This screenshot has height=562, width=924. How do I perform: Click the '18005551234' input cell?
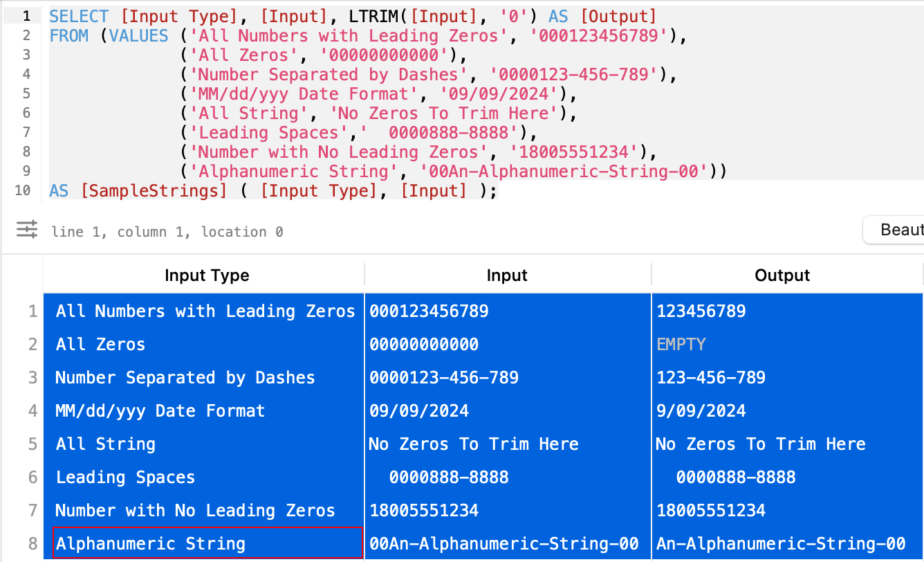click(x=424, y=511)
